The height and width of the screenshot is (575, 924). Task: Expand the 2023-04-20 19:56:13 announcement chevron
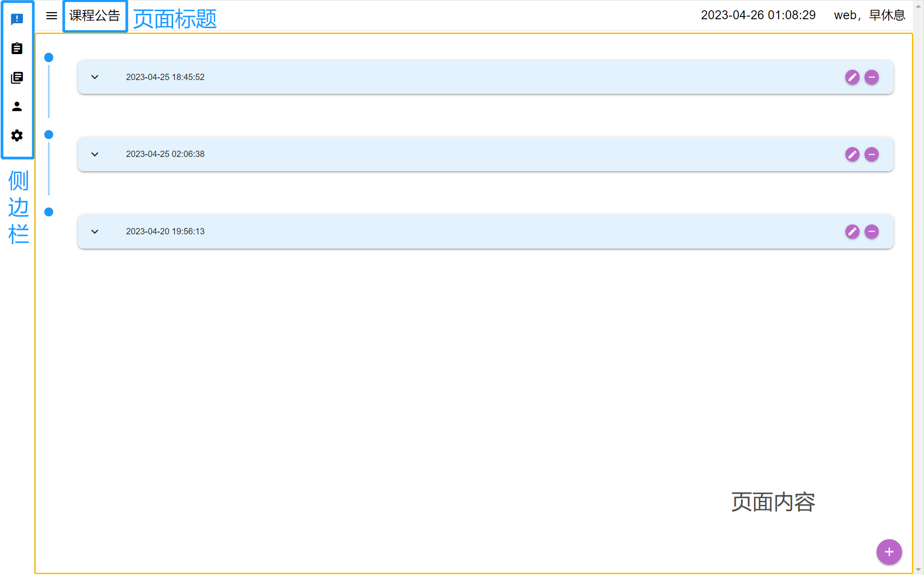95,232
